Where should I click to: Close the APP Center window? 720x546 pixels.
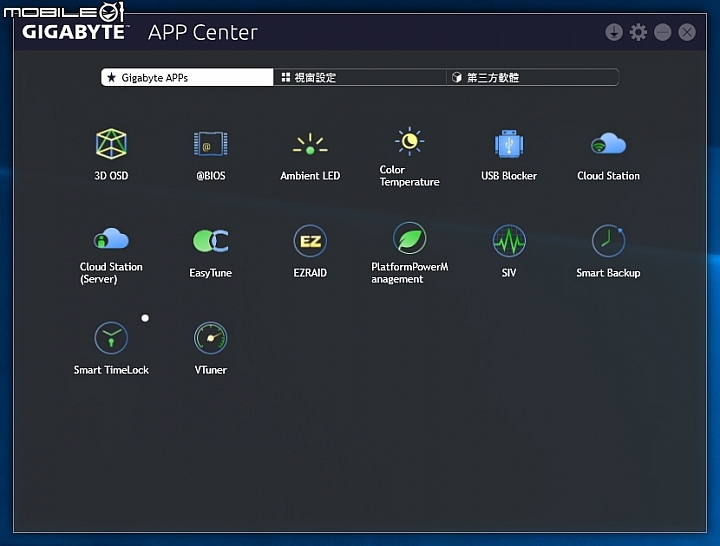pyautogui.click(x=687, y=32)
